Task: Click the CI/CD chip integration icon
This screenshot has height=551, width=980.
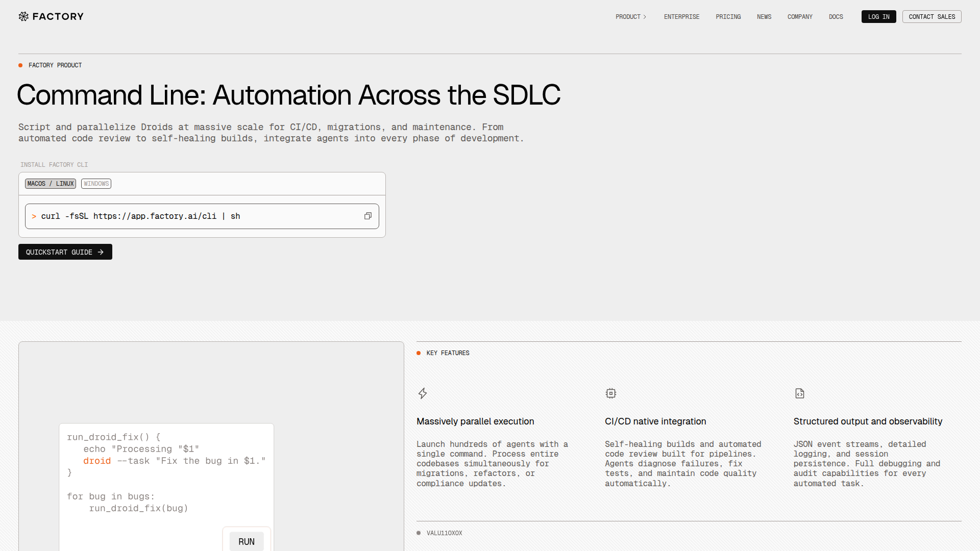Action: click(x=611, y=393)
